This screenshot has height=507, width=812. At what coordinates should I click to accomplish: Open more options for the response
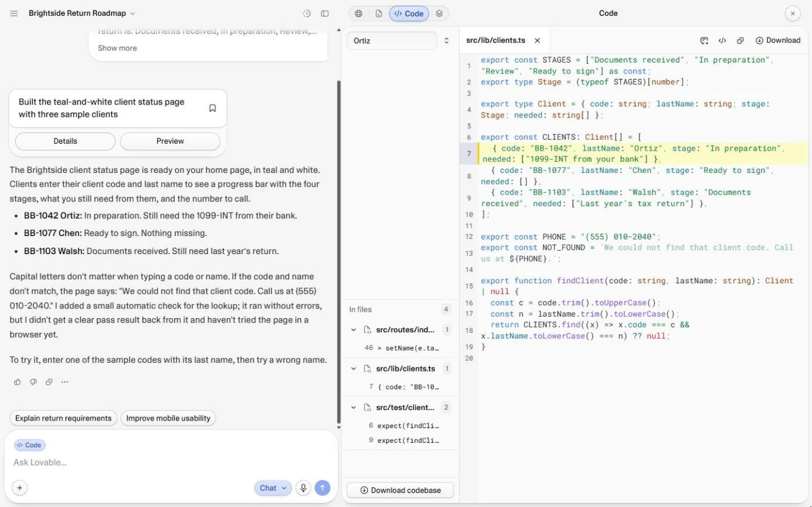point(65,382)
